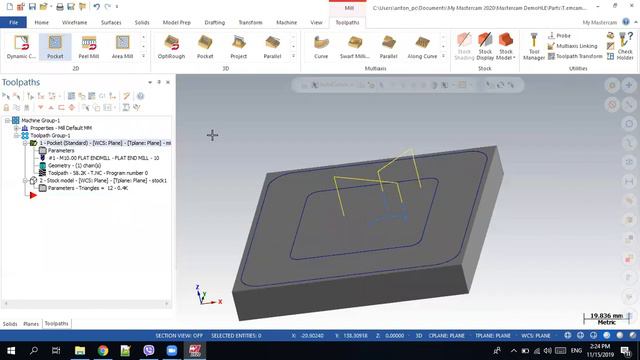Toggle Stock Shading
The width and height of the screenshot is (640, 360).
tap(464, 47)
